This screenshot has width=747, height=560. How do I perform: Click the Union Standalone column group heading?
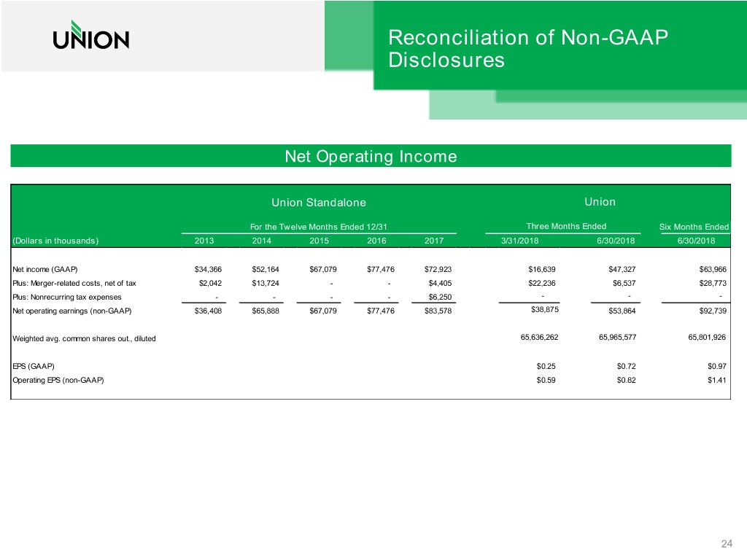pos(319,202)
